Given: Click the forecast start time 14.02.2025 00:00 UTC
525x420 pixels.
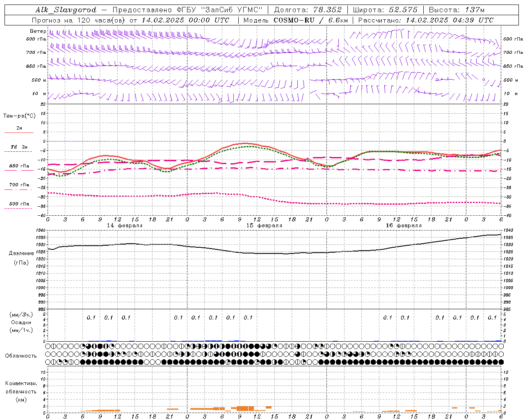Looking at the screenshot, I should [x=185, y=20].
